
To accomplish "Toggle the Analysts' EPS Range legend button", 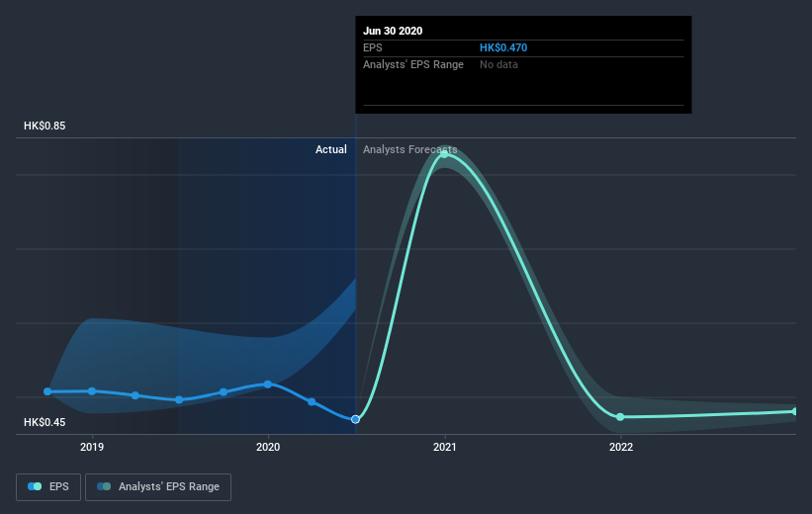I will tap(158, 486).
